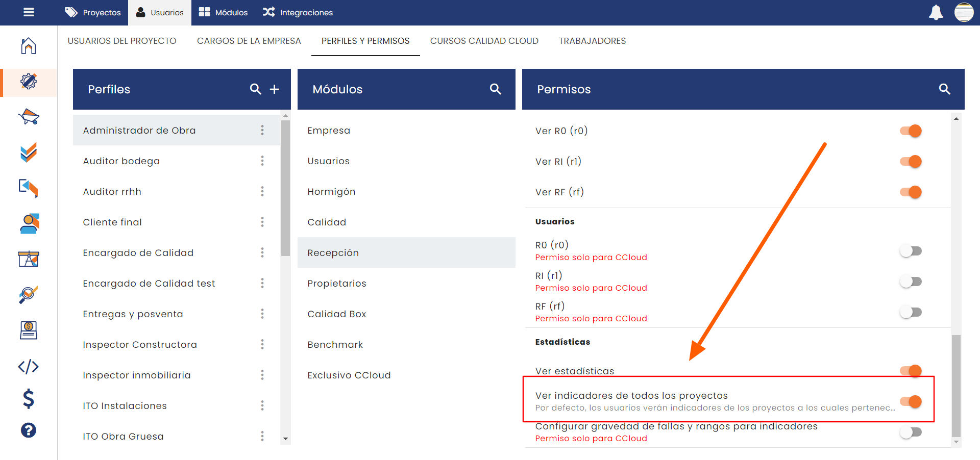Image resolution: width=980 pixels, height=460 pixels.
Task: Click the add profile plus icon
Action: coord(275,89)
